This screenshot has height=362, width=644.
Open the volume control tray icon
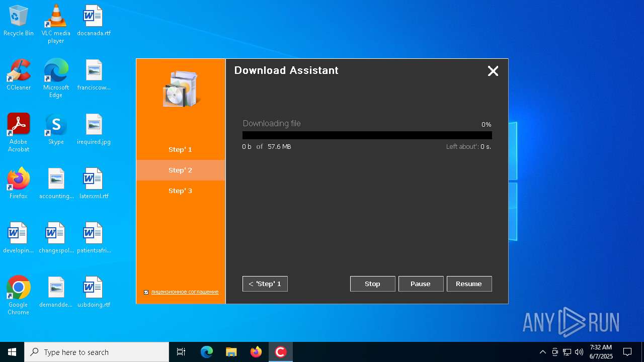[579, 352]
